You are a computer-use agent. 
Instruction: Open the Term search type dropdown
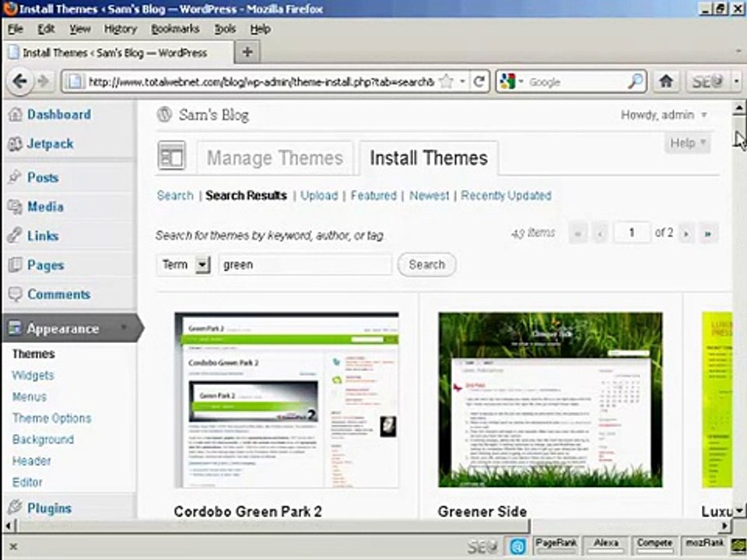(x=184, y=264)
